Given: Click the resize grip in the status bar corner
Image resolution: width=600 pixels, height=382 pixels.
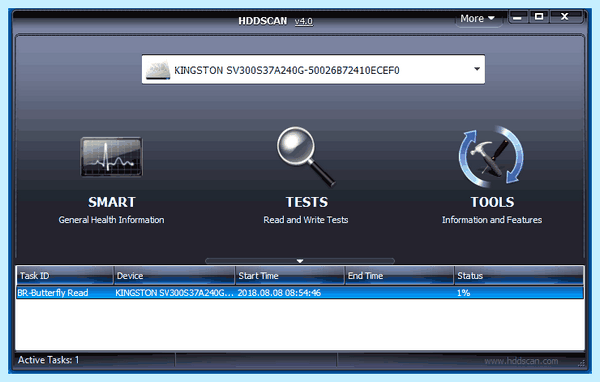Looking at the screenshot, I should click(581, 363).
